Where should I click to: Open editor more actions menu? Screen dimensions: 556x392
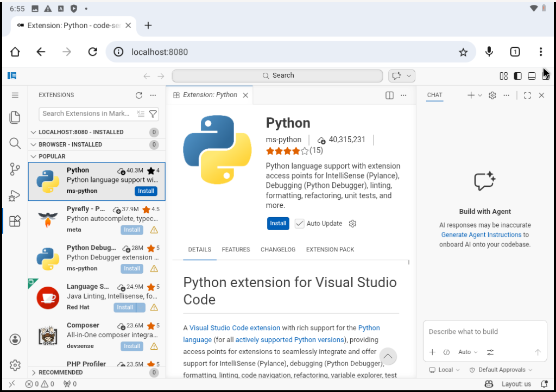pos(403,96)
